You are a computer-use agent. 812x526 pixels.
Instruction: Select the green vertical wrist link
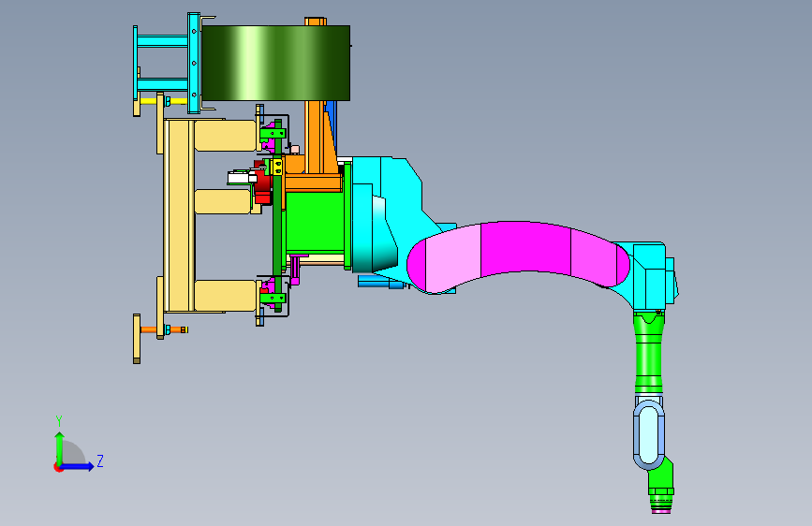tap(648, 352)
